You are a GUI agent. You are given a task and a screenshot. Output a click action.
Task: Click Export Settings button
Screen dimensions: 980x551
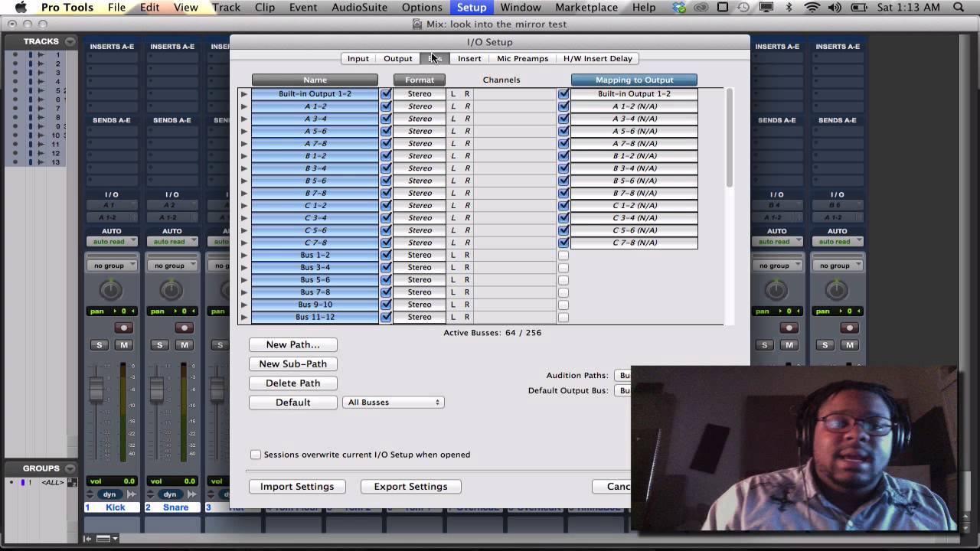point(410,487)
